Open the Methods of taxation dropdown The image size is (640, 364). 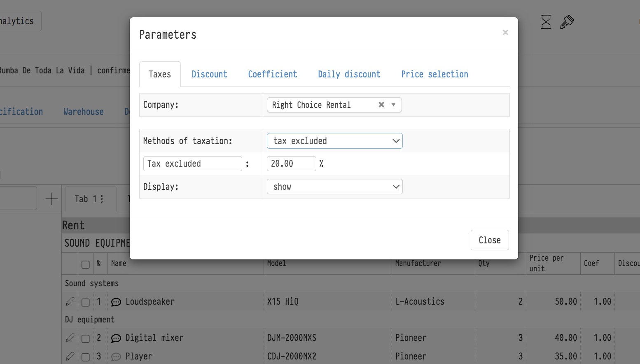click(x=334, y=141)
